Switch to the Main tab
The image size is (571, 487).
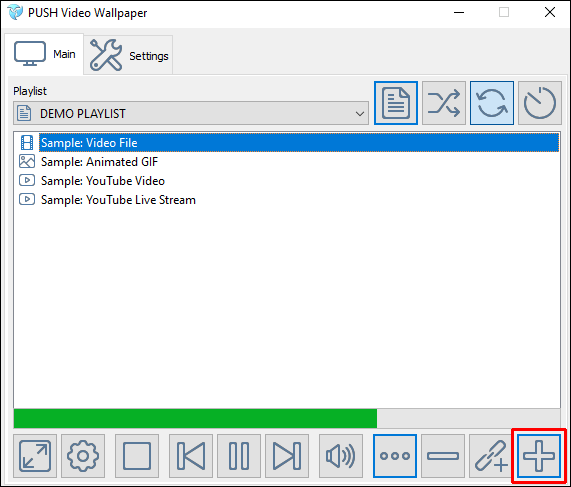click(x=44, y=54)
